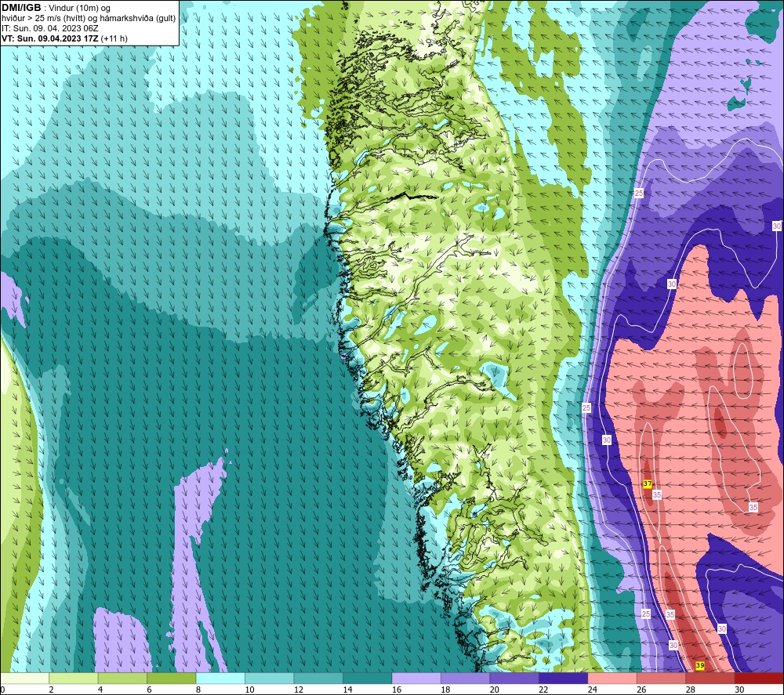The width and height of the screenshot is (784, 695).
Task: Click the legend scale number 22
Action: (x=543, y=690)
